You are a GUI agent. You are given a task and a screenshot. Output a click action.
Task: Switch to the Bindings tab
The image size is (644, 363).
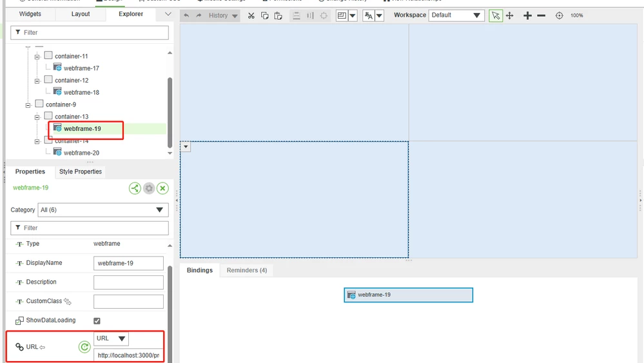pyautogui.click(x=200, y=270)
